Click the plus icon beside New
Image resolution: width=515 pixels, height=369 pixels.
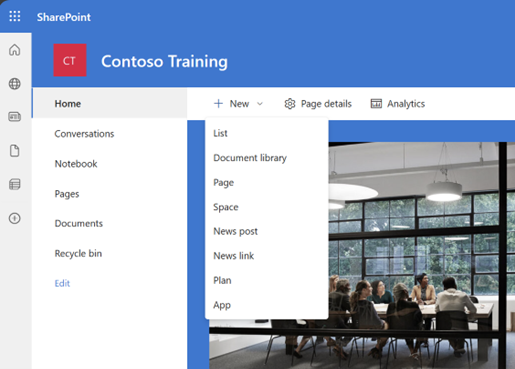218,104
